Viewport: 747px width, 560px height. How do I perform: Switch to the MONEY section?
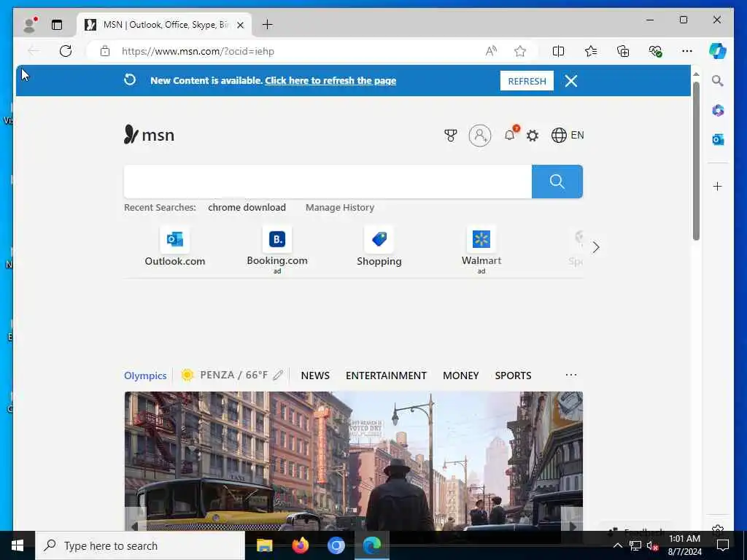[461, 376]
